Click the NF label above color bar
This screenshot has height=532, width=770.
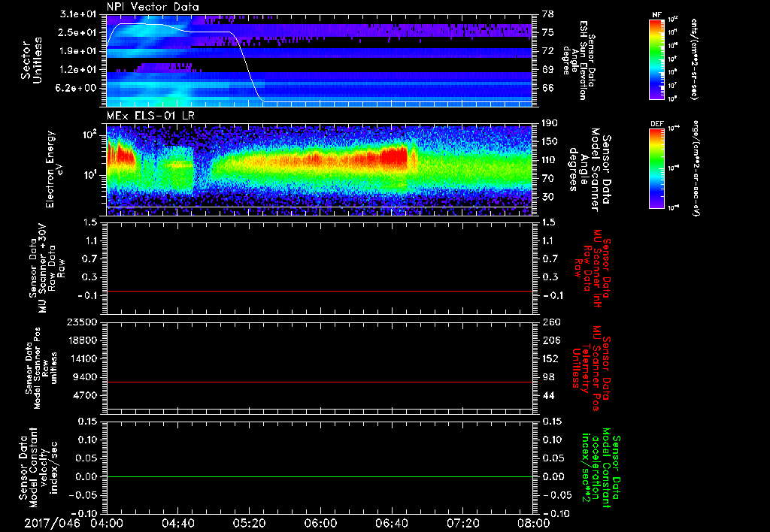click(x=656, y=15)
